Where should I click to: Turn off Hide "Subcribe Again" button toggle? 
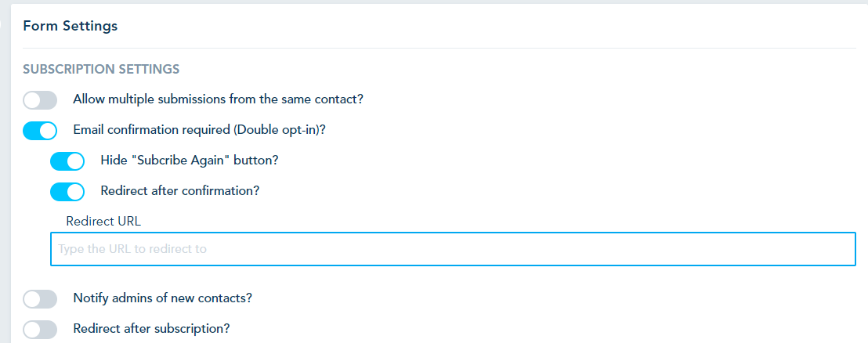click(67, 161)
